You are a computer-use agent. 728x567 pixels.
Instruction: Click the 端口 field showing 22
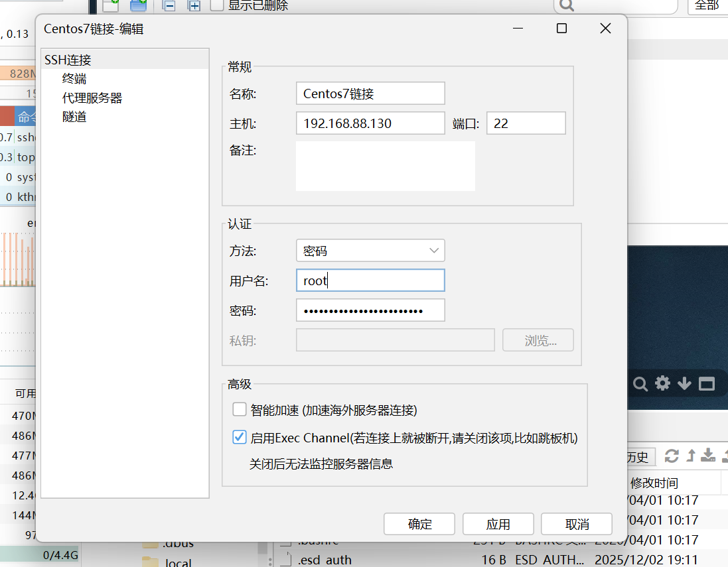(526, 123)
